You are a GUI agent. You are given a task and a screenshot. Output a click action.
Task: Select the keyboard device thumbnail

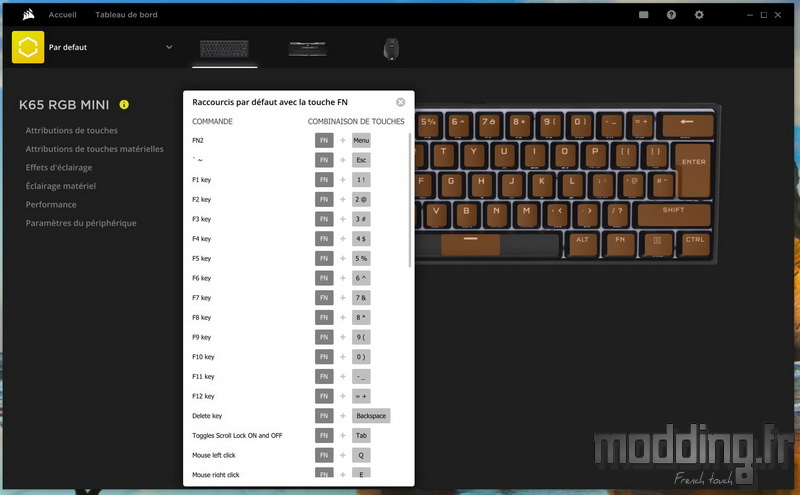(x=224, y=49)
